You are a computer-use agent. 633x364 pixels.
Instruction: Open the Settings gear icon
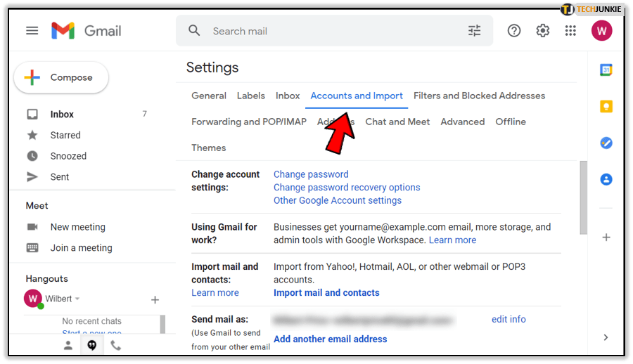coord(542,31)
